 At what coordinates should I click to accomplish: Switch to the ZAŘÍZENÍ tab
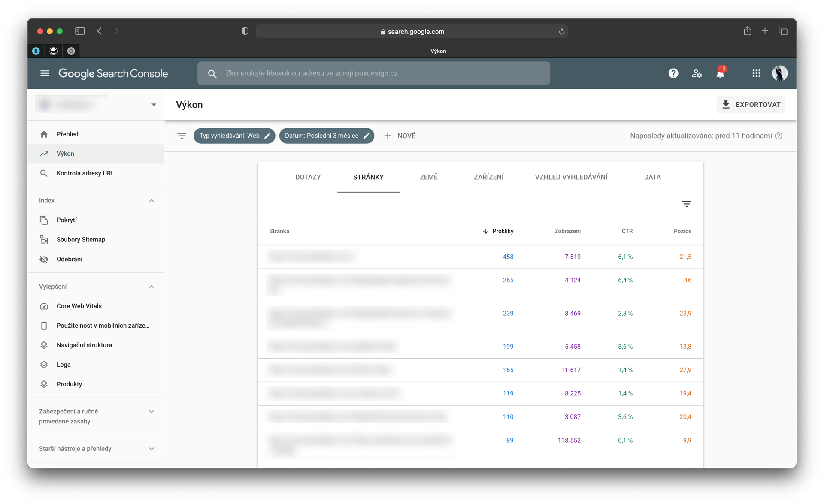[488, 177]
